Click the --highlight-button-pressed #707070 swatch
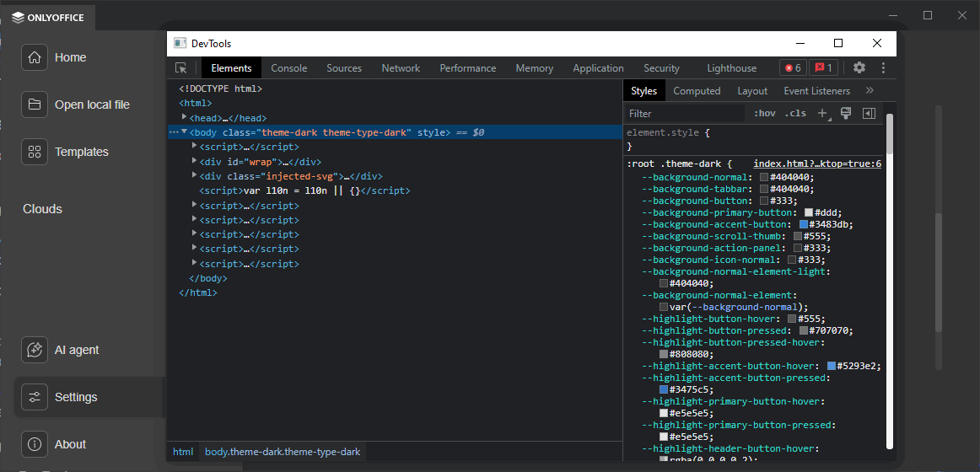980x472 pixels. 804,330
